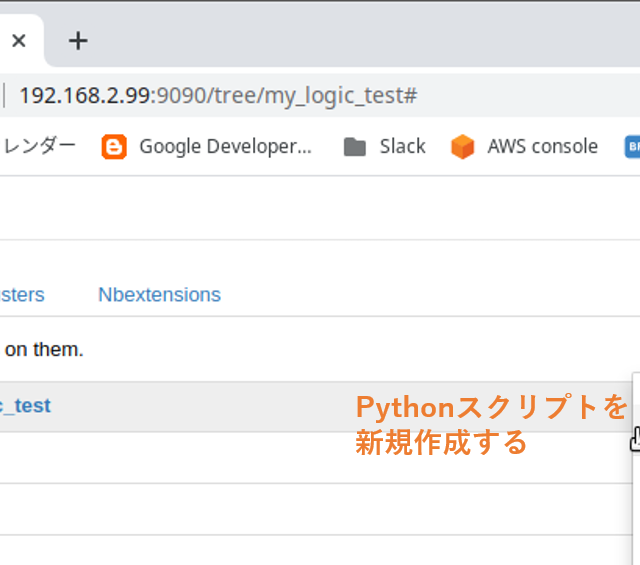Click the orange Python script annotation text
Image resolution: width=640 pixels, height=565 pixels.
point(491,424)
